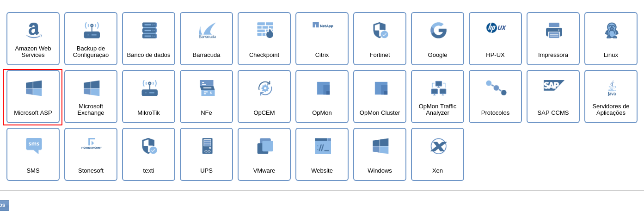Choose the VMware tile

tap(264, 155)
